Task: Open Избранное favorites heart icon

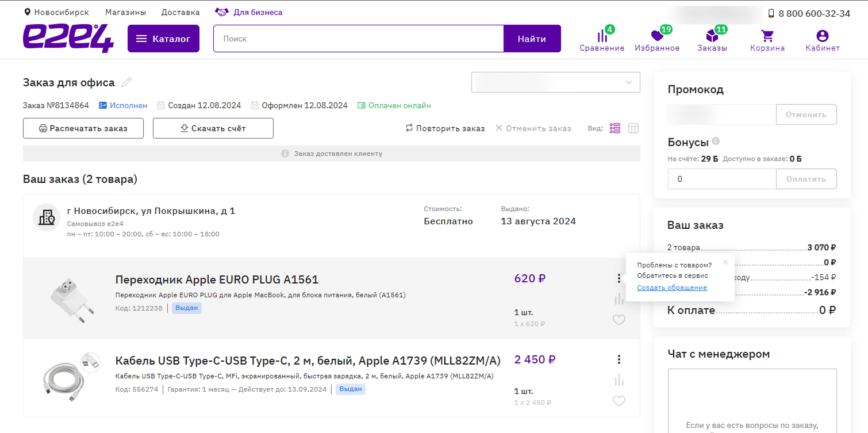Action: click(x=657, y=36)
